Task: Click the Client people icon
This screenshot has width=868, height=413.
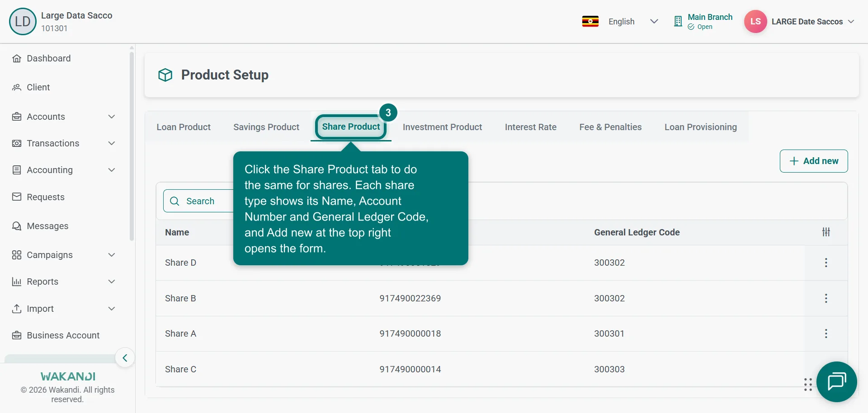Action: tap(17, 87)
